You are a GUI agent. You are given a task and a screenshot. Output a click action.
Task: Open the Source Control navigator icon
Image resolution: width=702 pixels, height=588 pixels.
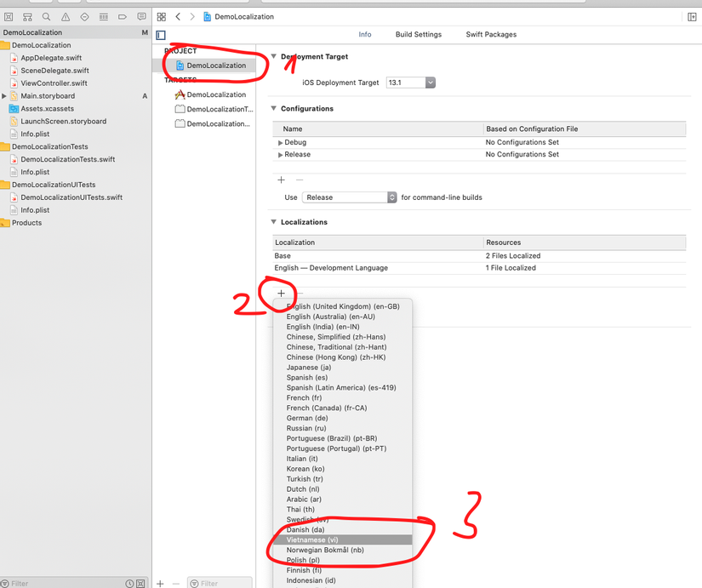pyautogui.click(x=27, y=17)
